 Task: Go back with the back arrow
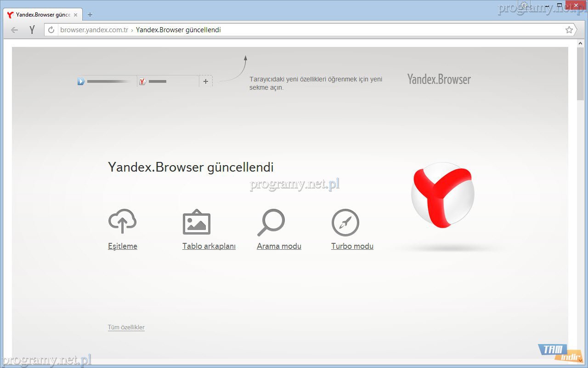click(15, 30)
